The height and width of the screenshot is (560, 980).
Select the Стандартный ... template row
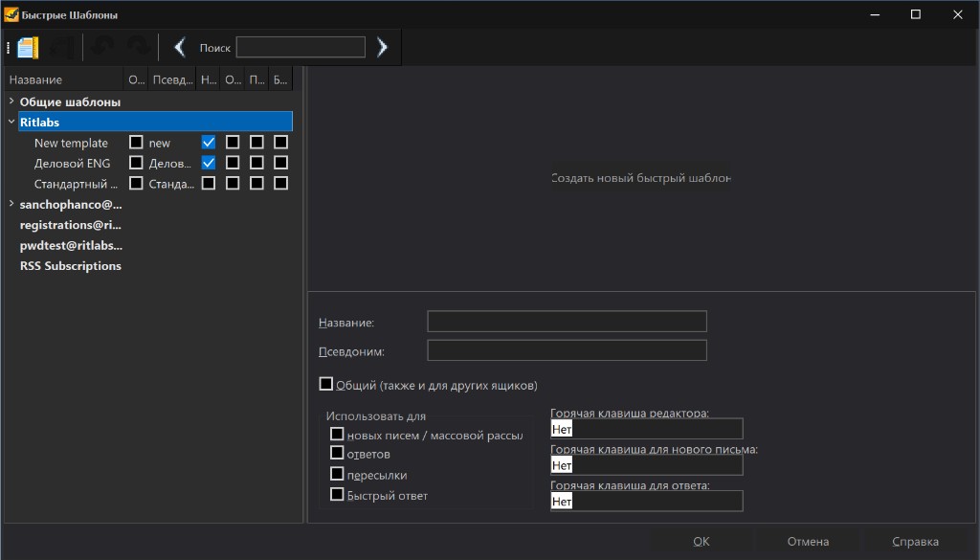pos(76,184)
